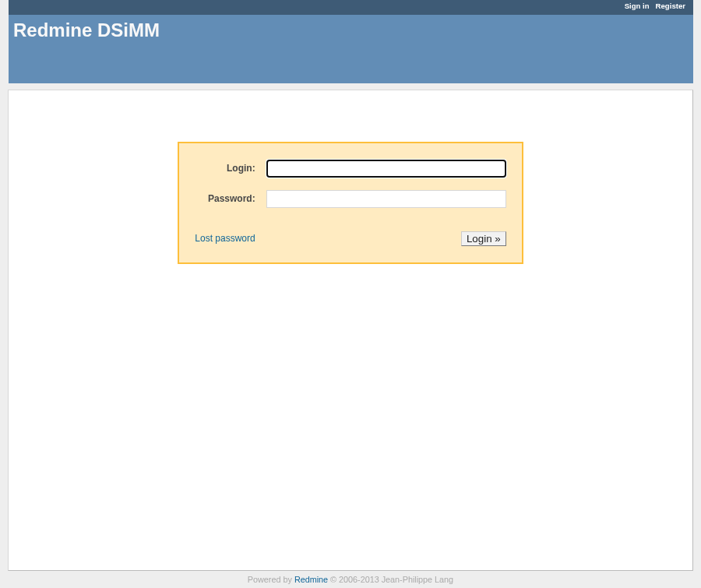Open the Redmine link in footer
This screenshot has width=701, height=588.
coord(311,579)
